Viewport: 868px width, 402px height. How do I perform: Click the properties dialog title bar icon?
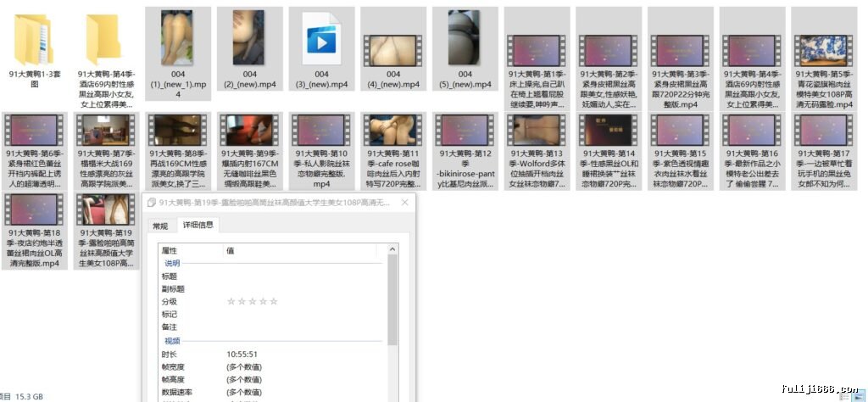coord(151,203)
